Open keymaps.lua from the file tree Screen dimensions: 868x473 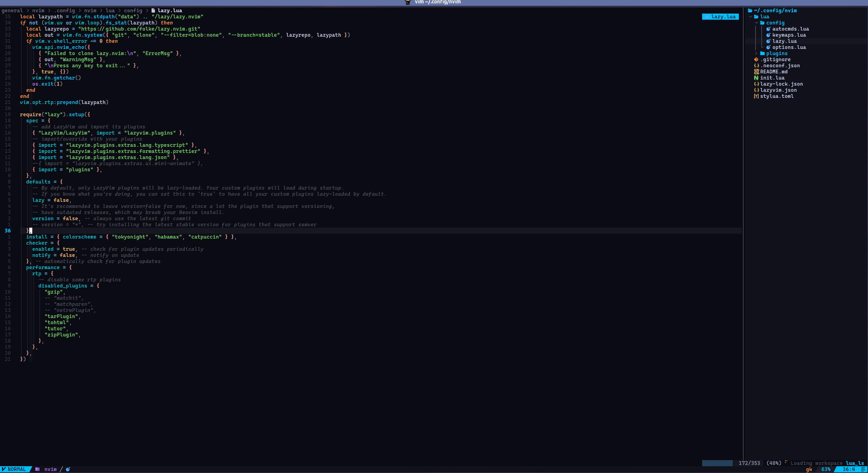[789, 35]
